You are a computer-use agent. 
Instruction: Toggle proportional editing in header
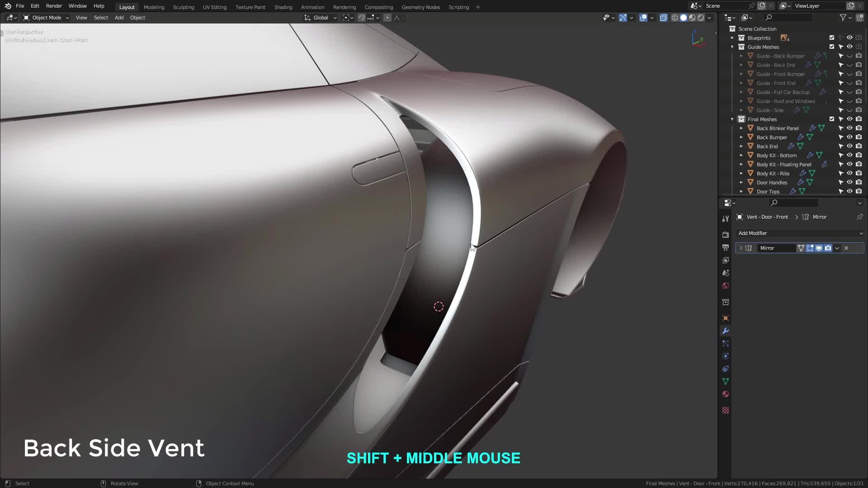(387, 18)
